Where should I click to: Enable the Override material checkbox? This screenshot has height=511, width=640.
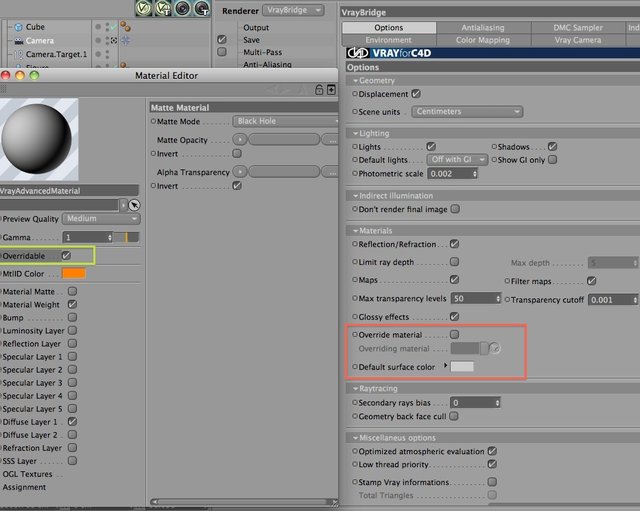454,335
